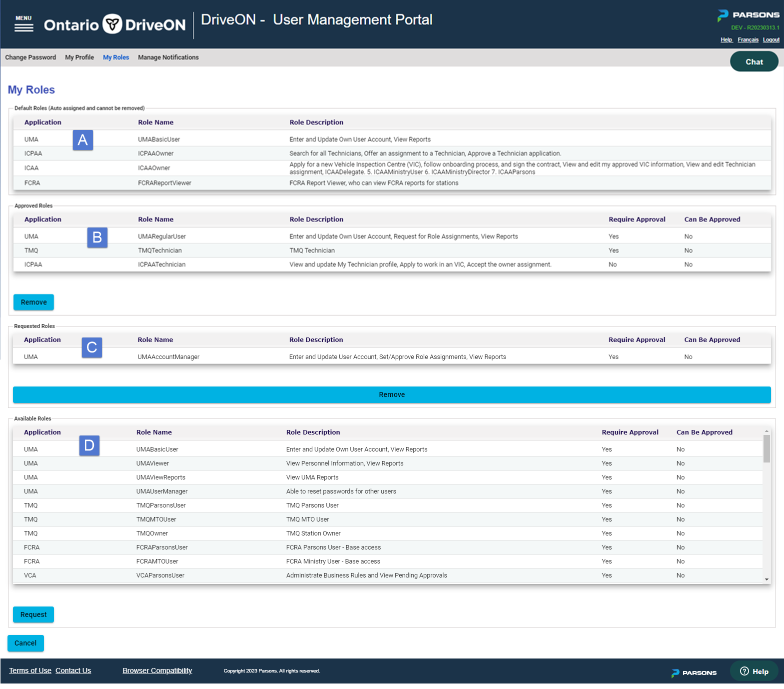Go to Change Password tab
This screenshot has height=689, width=784.
click(30, 57)
